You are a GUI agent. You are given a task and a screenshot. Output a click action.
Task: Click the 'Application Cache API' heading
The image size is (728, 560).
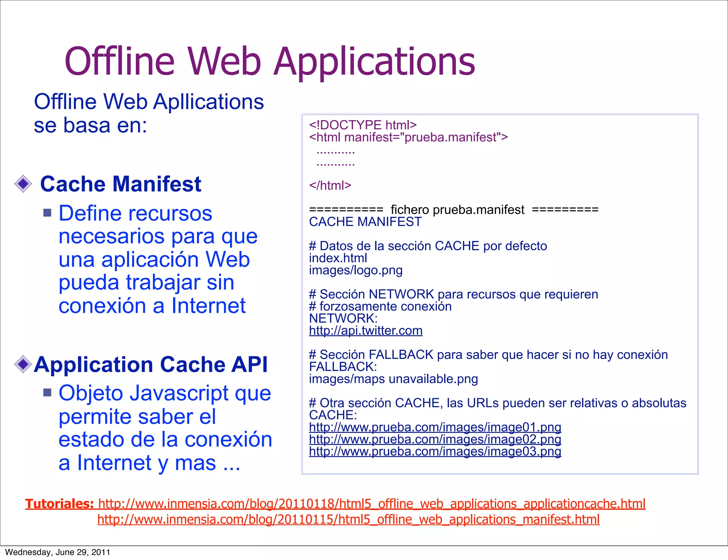coord(151,365)
